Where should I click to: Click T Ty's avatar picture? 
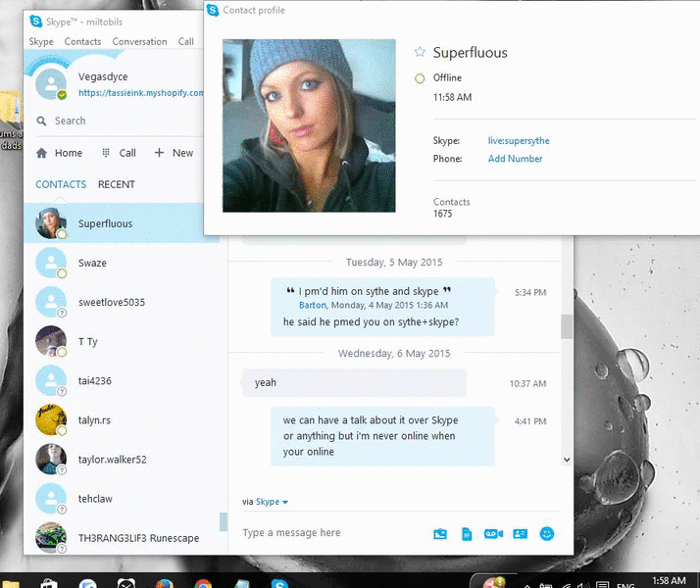[x=50, y=341]
